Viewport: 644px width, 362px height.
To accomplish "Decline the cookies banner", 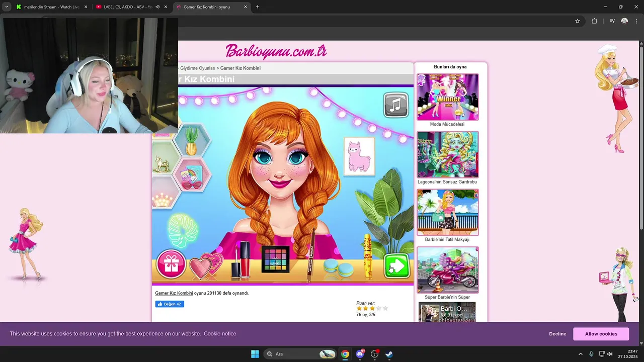I will point(557,334).
